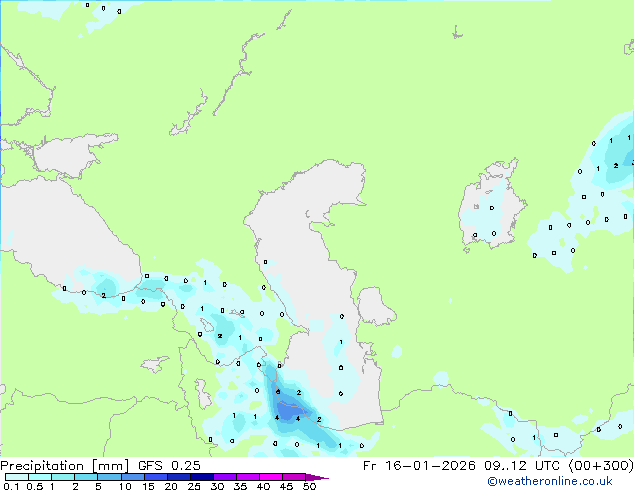Click the legend label '10'

(x=125, y=486)
